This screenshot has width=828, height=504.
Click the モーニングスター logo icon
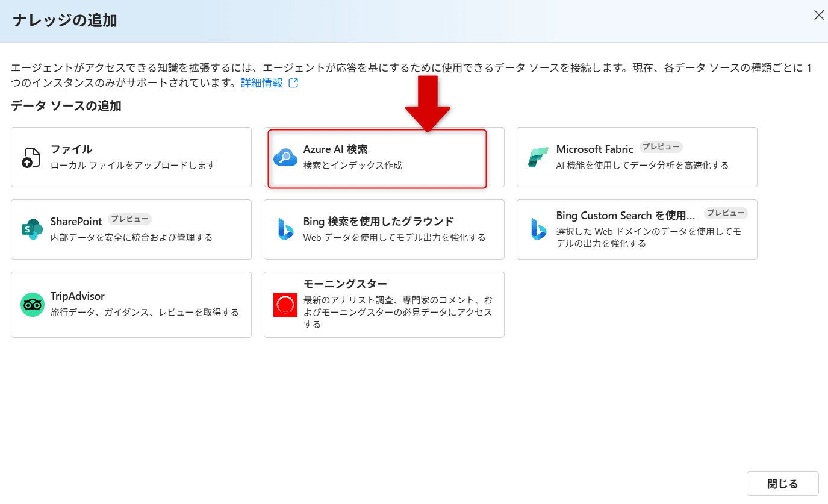pyautogui.click(x=285, y=303)
